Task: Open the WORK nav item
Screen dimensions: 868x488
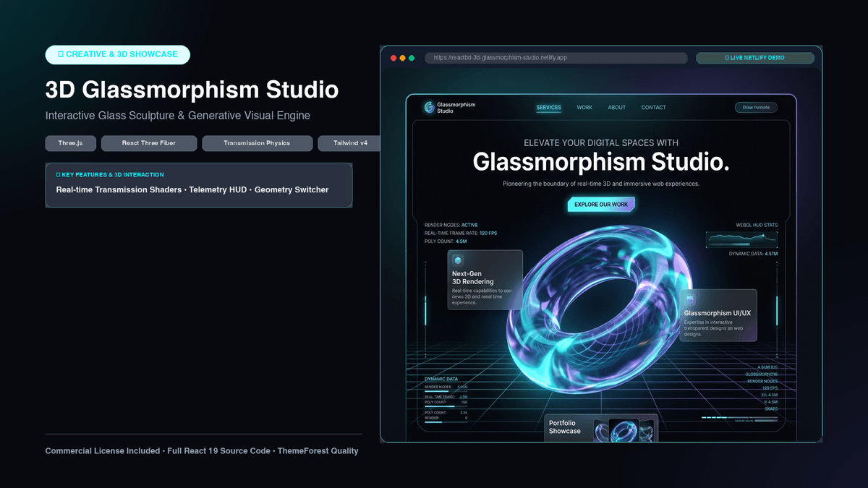Action: coord(584,108)
